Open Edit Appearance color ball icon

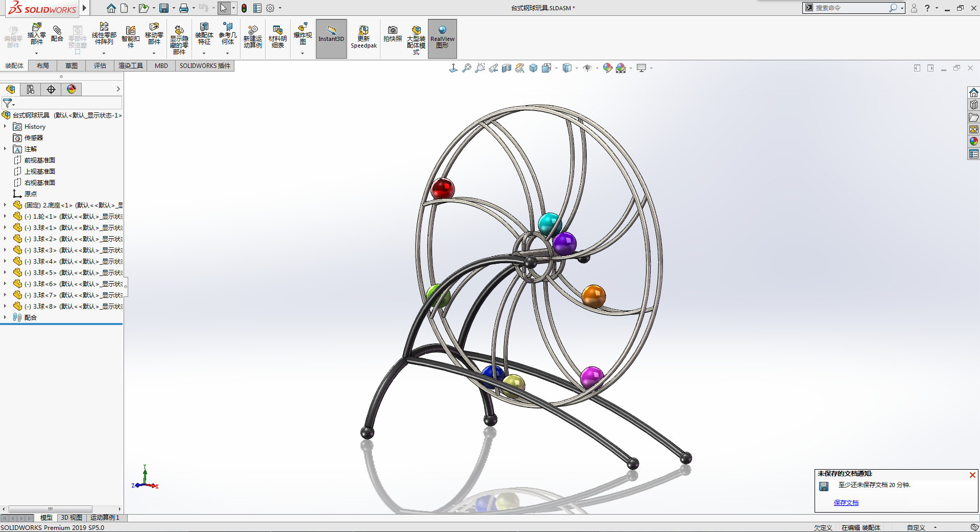coord(607,68)
